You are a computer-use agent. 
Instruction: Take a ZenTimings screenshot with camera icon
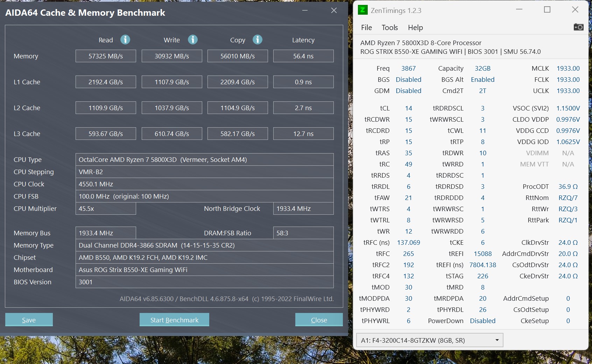pos(578,27)
